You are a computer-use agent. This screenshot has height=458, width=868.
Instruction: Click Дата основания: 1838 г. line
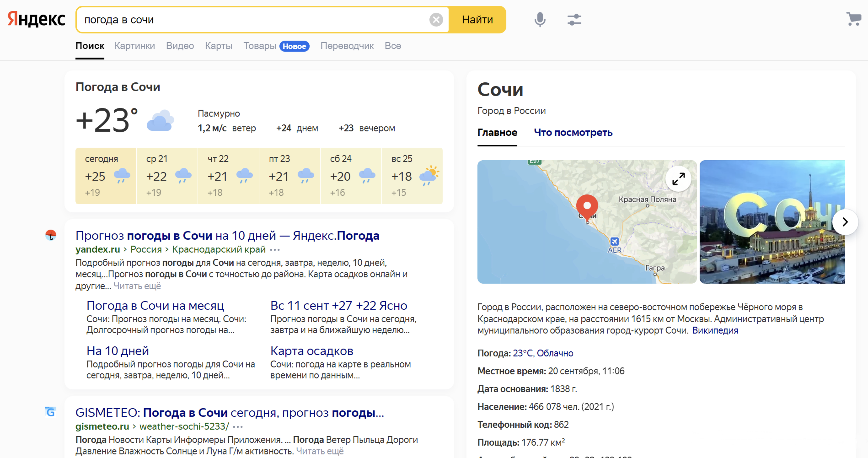[527, 389]
